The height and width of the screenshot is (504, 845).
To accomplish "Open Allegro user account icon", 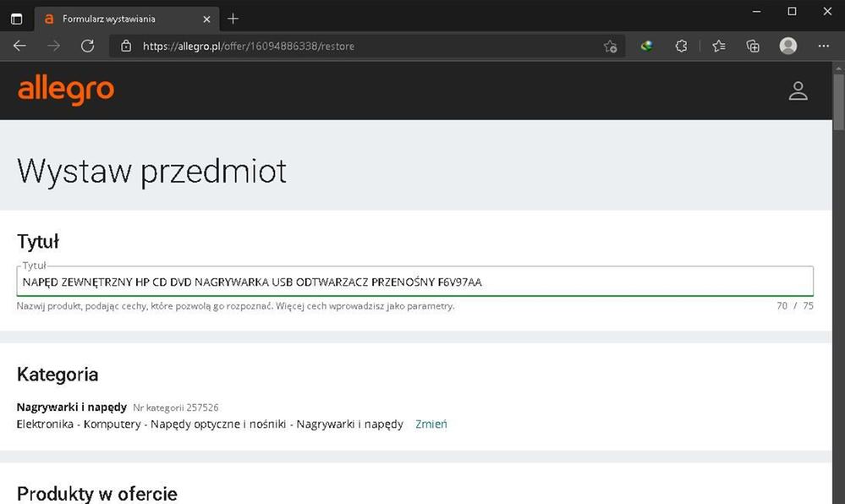I will click(x=798, y=90).
